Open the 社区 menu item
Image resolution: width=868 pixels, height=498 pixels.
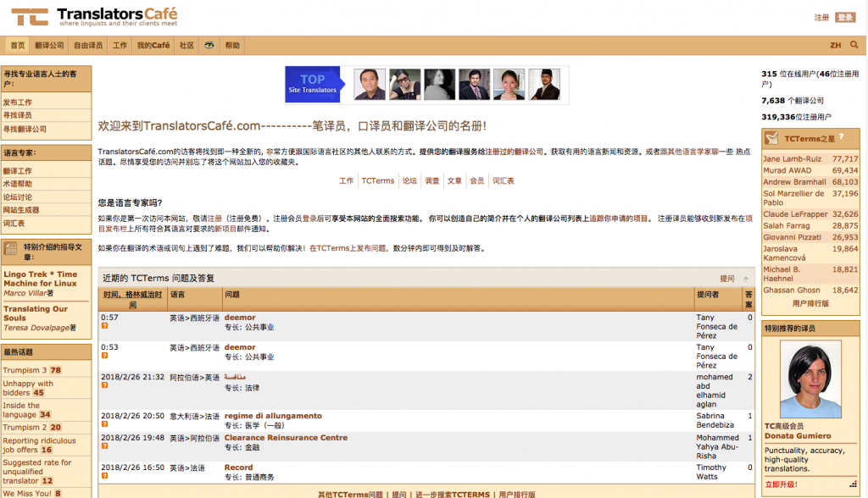click(x=186, y=46)
